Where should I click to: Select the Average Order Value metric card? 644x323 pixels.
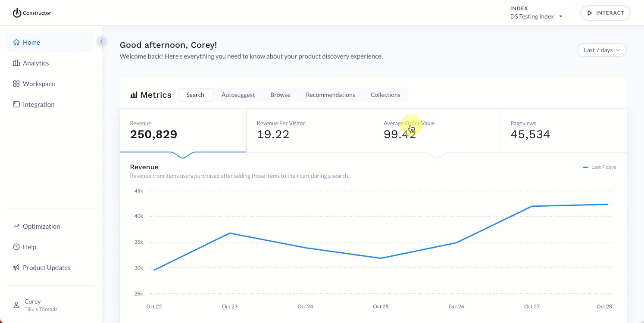point(436,130)
